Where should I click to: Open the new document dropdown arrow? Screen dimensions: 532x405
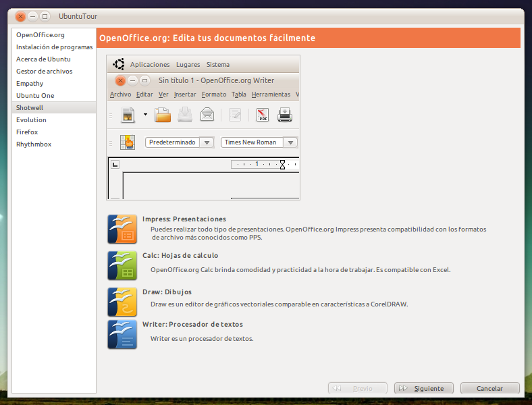point(145,115)
